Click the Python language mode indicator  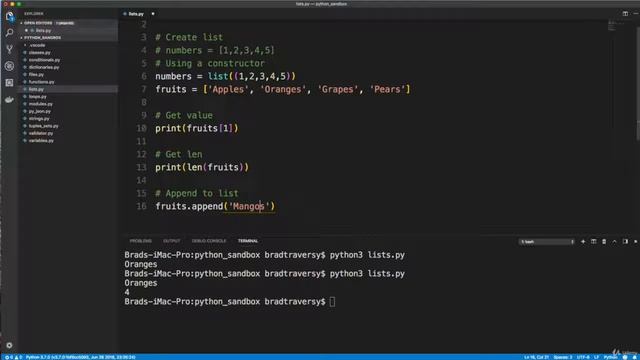pos(610,357)
